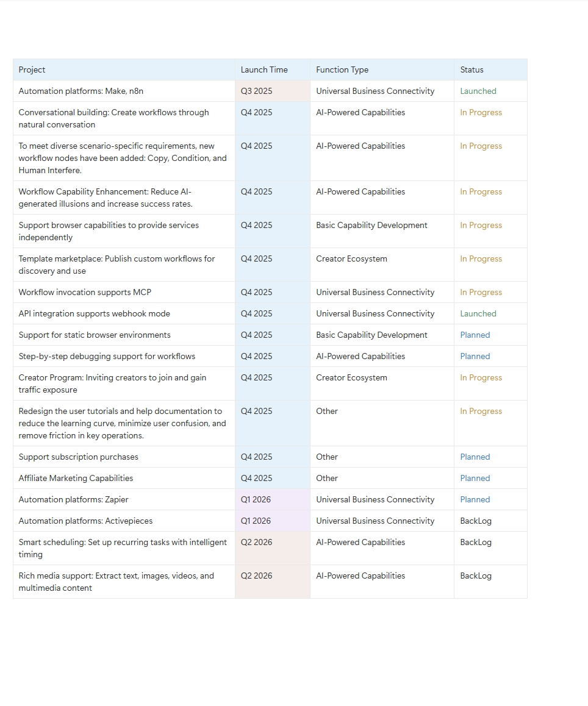Click Q1 2026 cell in the Activepieces row
The image size is (588, 706).
(x=256, y=521)
